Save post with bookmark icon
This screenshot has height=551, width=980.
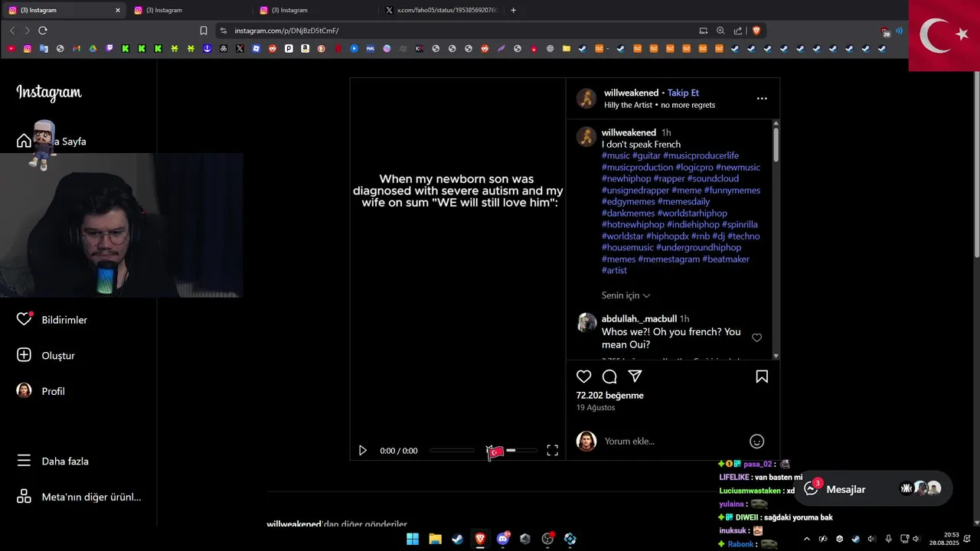click(x=762, y=377)
